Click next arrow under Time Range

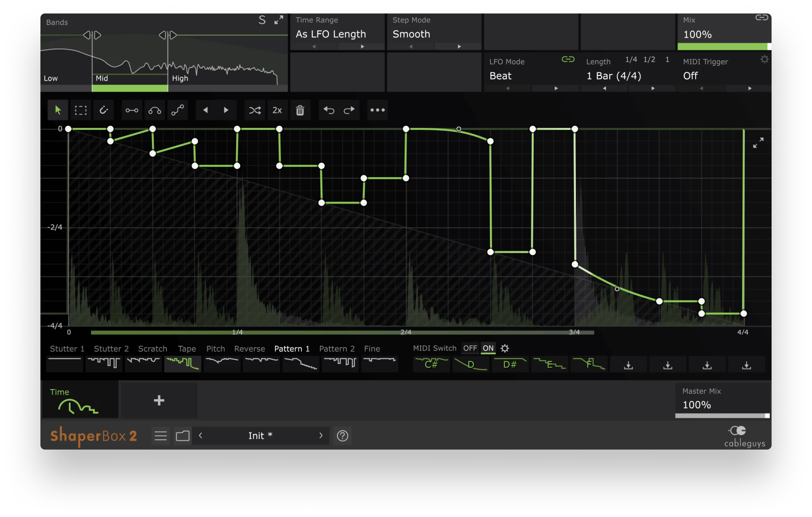[362, 47]
